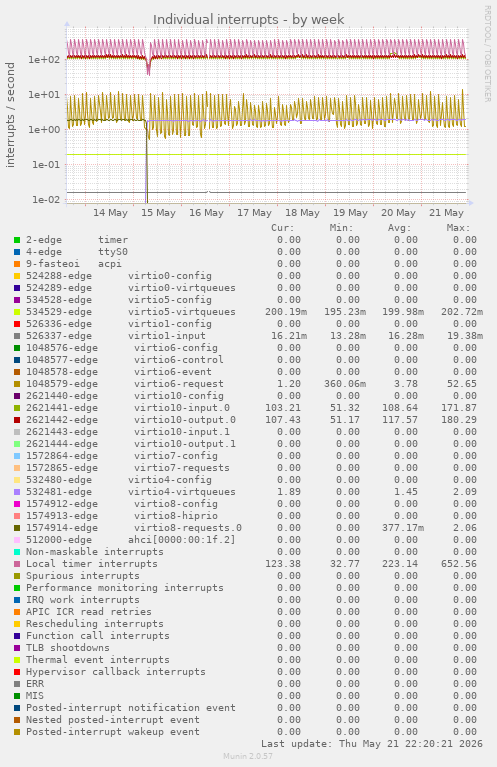Click the 1e+01 y-axis label
This screenshot has width=497, height=767.
(44, 94)
